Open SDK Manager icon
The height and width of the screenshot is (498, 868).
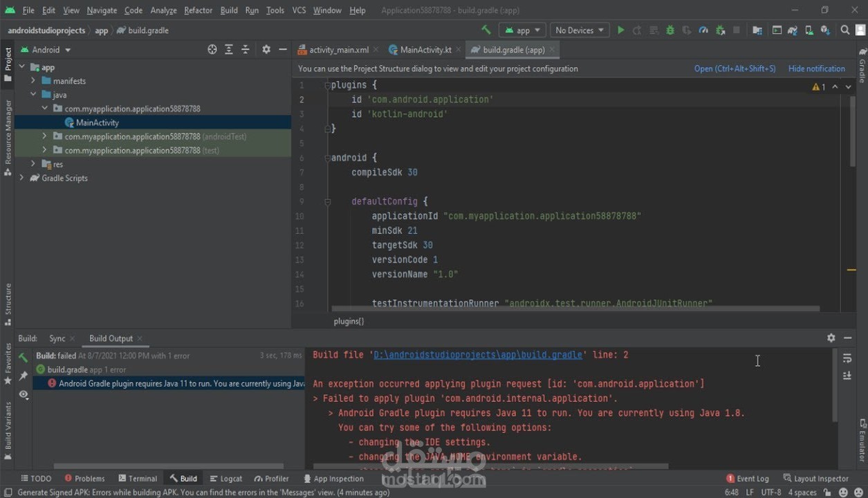click(x=824, y=30)
